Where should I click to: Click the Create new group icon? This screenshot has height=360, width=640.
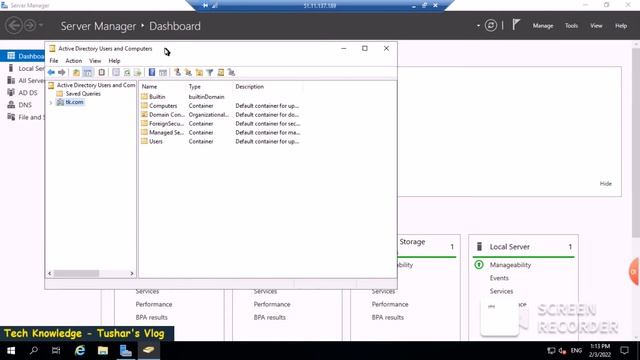188,73
